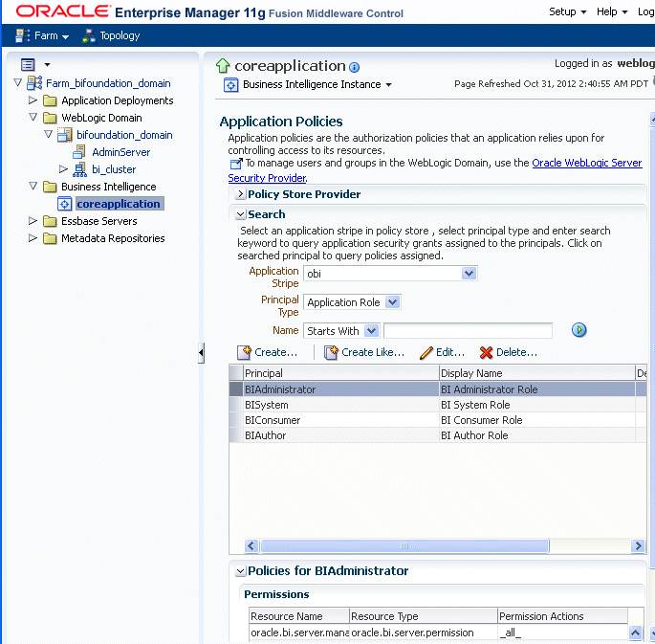Click the green search go arrow button
The image size is (655, 644).
579,330
